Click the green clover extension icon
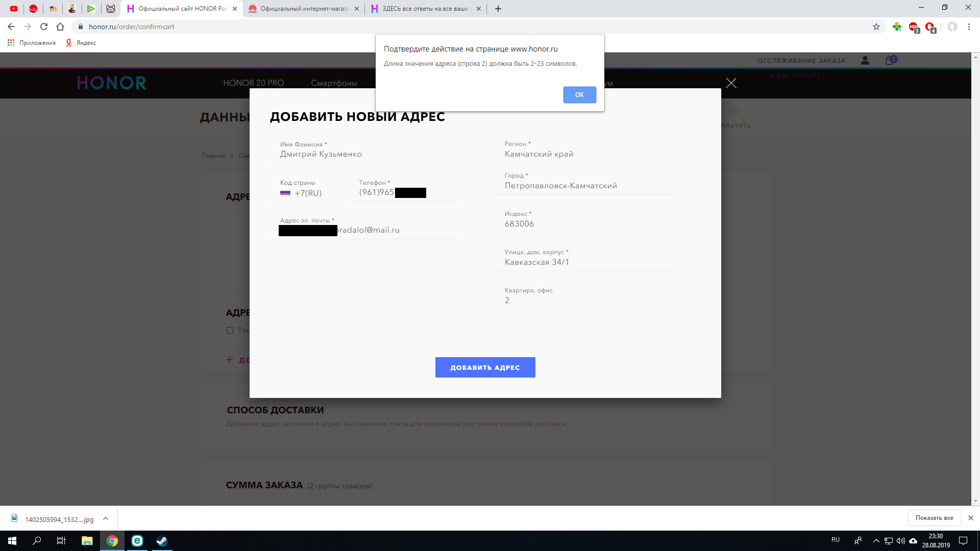This screenshot has height=551, width=980. click(x=897, y=27)
